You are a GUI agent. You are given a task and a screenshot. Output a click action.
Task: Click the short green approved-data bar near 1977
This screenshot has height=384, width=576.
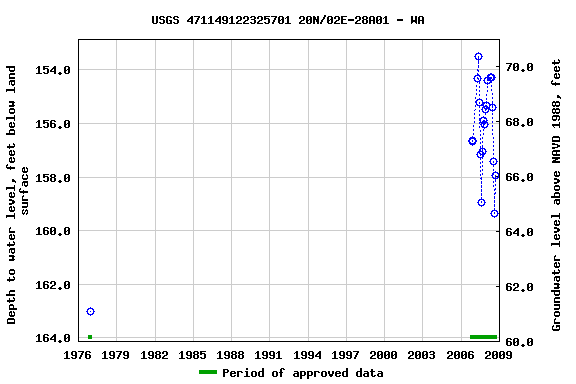[90, 337]
